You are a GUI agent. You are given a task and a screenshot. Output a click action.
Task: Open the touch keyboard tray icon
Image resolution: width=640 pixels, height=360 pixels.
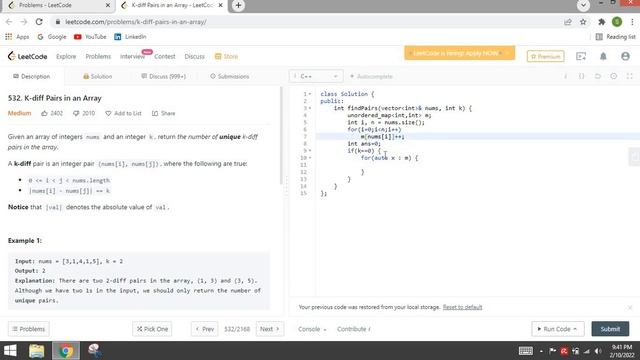[x=525, y=351]
